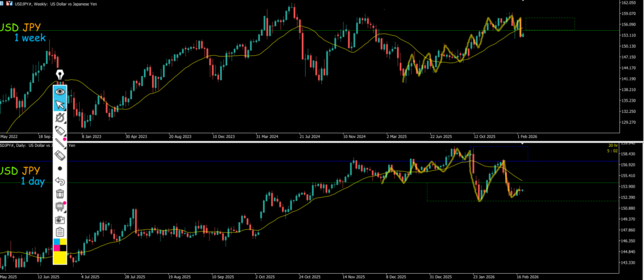This screenshot has height=280, width=644.
Task: Click the USDJPY Weekly chart title
Action: click(x=38, y=3)
